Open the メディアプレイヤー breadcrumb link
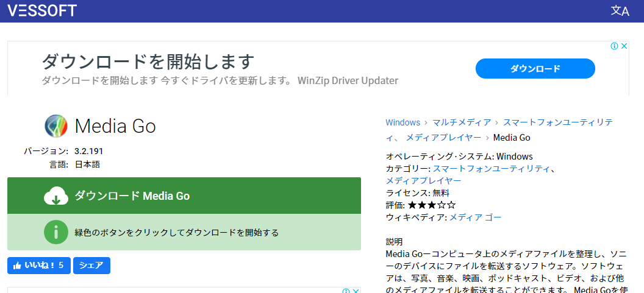Screen dimensions: 644x293 click(x=443, y=138)
